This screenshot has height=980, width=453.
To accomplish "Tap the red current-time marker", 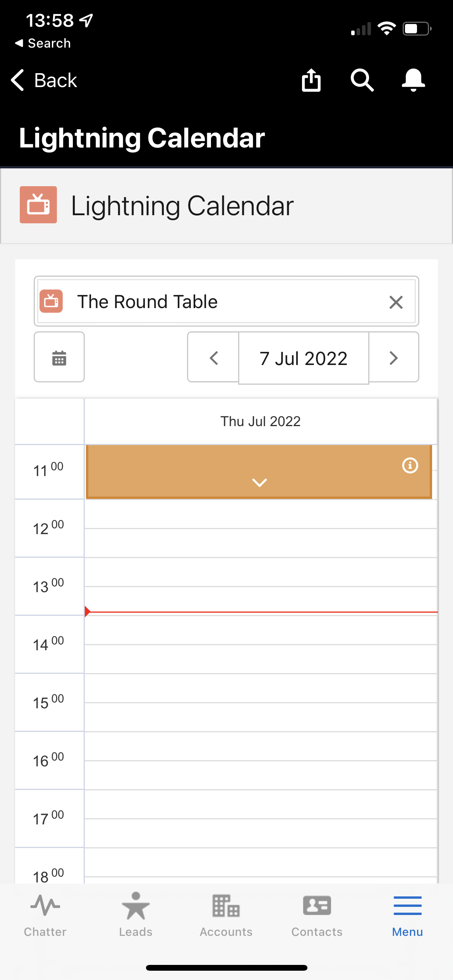I will [x=88, y=612].
